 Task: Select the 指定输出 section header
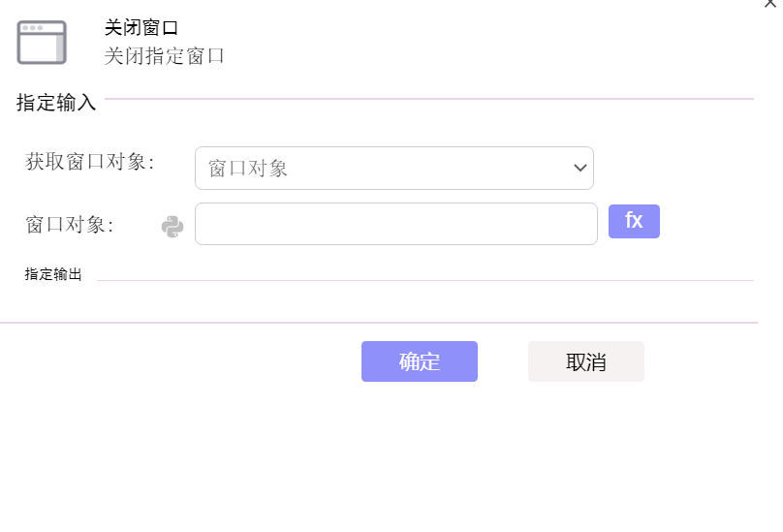[53, 274]
